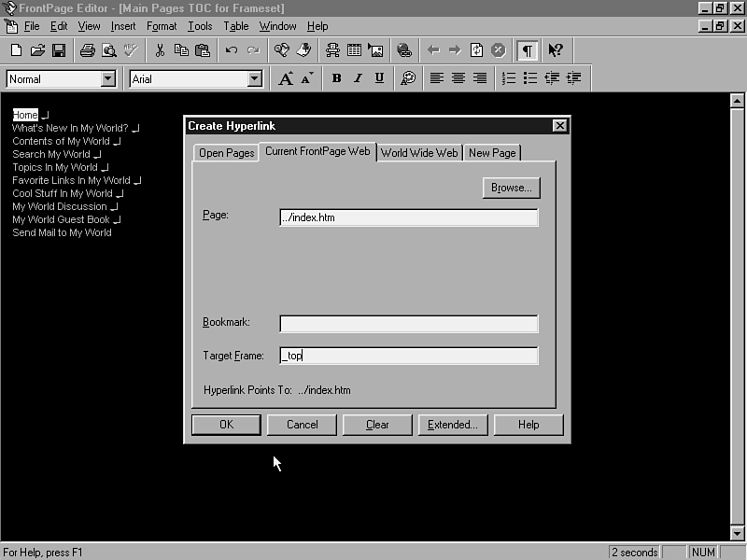Click the numbered list icon
The image size is (747, 560).
point(509,79)
